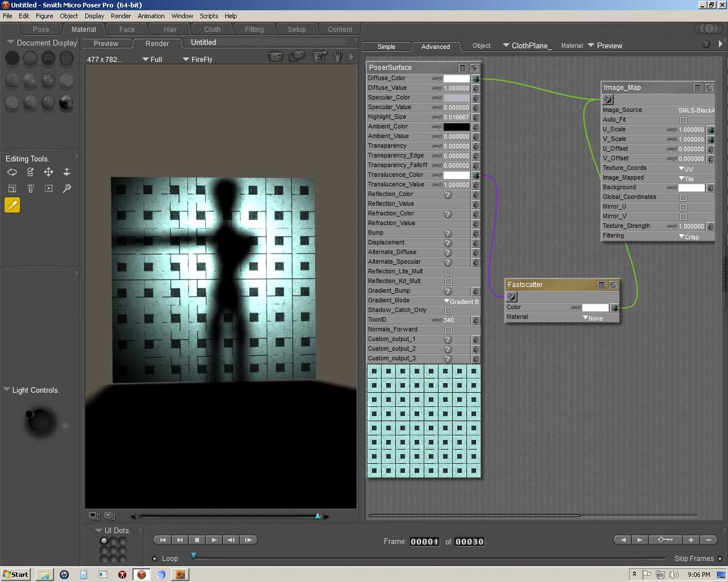728x582 pixels.
Task: Switch to the Simple material tab
Action: (386, 47)
